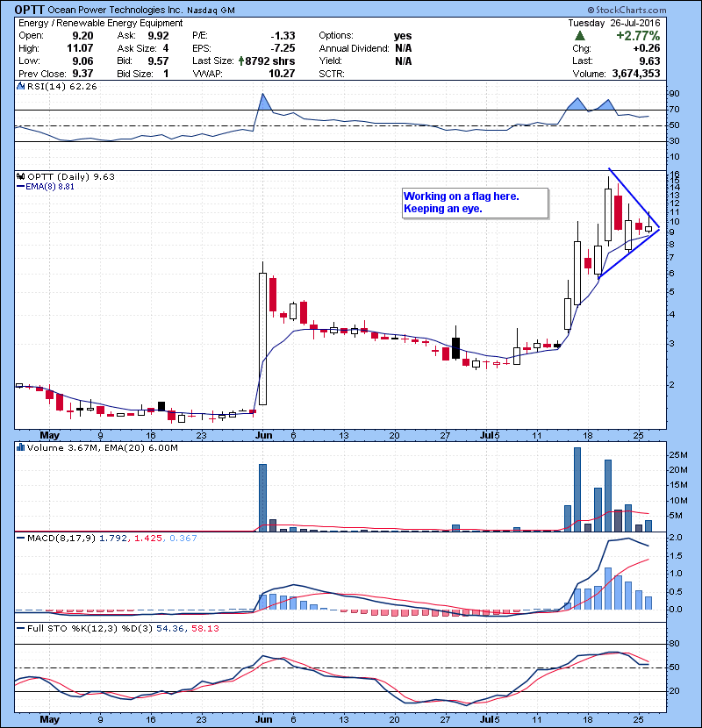This screenshot has width=702, height=728.
Task: Click the MACD histogram value 0.367
Action: tap(183, 539)
